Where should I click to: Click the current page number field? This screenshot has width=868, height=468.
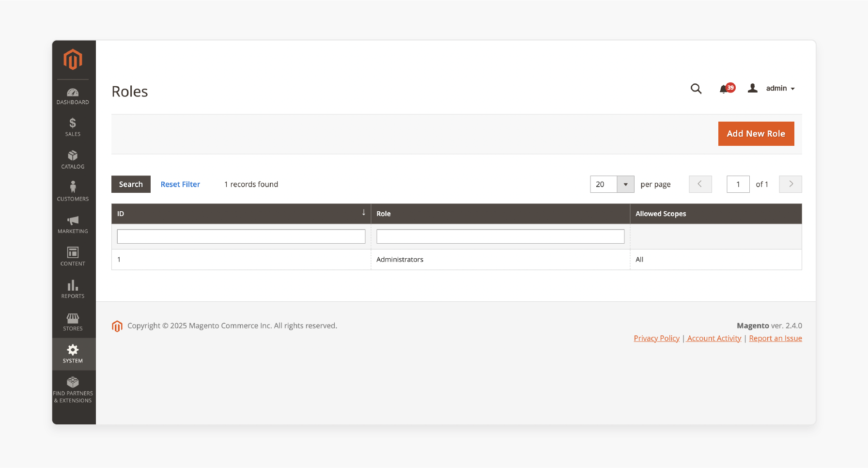[x=738, y=184]
